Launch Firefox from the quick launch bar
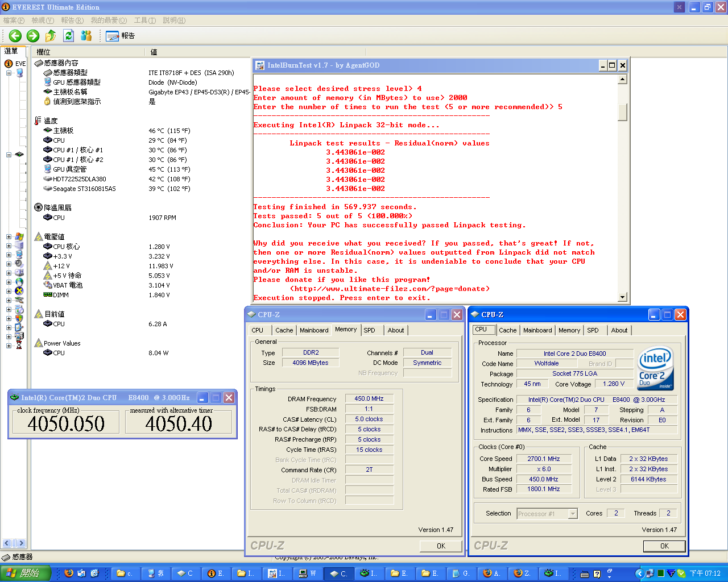Screen dimensions: 728x582 tap(69, 573)
